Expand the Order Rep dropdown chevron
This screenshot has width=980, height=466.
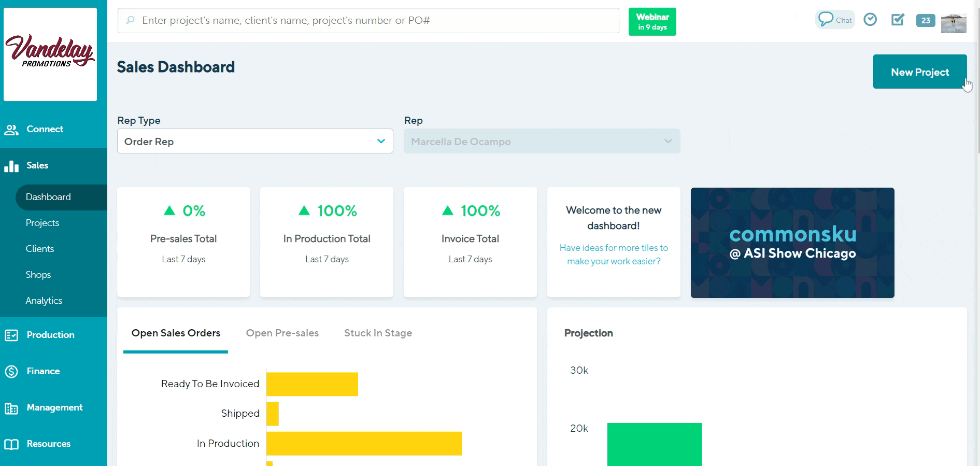381,141
